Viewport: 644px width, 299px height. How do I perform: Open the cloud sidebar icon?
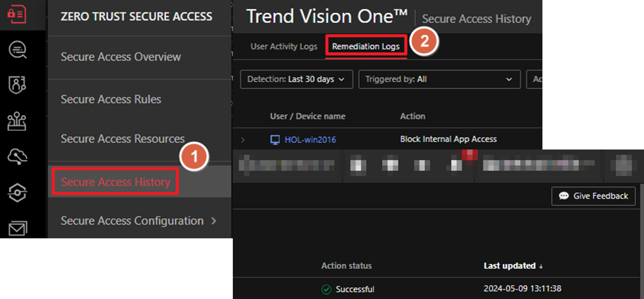point(17,156)
